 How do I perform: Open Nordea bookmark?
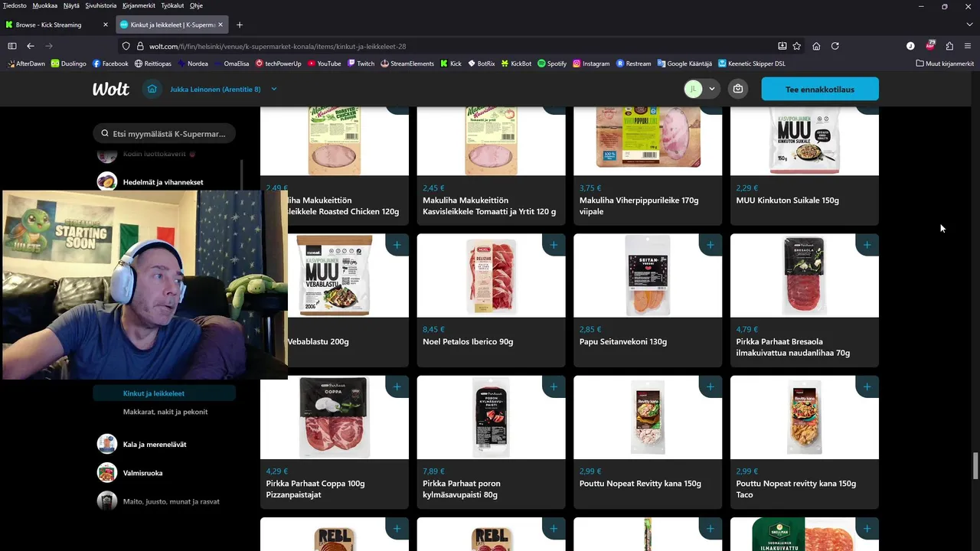click(192, 64)
